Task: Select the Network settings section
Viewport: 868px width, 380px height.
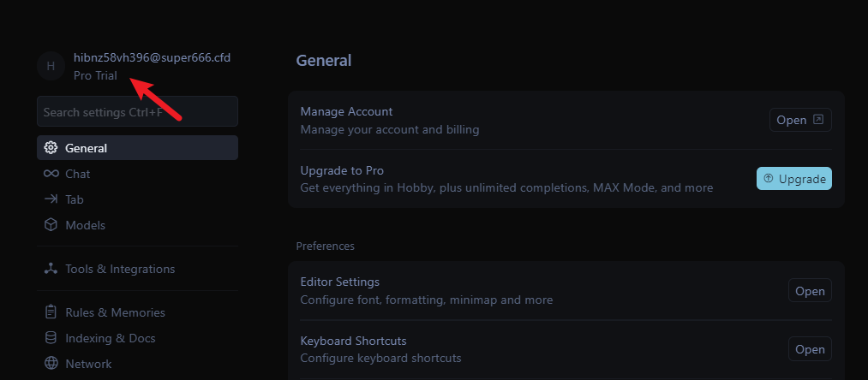Action: [x=88, y=364]
